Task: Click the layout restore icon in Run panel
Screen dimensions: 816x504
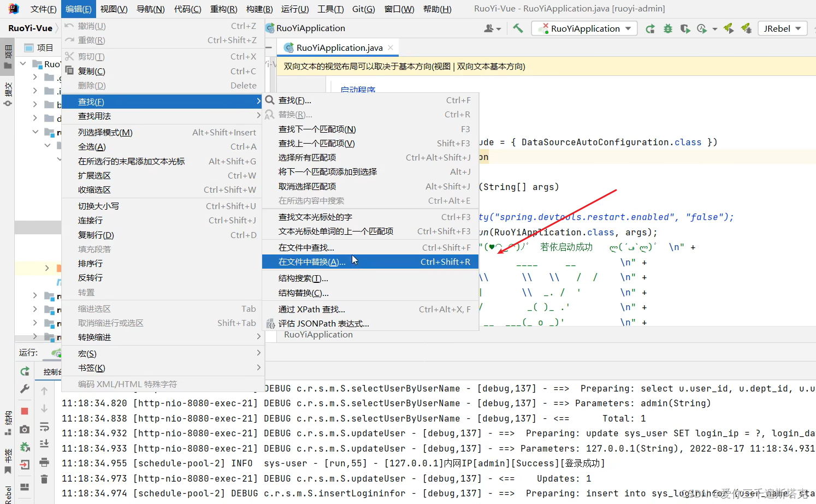Action: coord(25,487)
